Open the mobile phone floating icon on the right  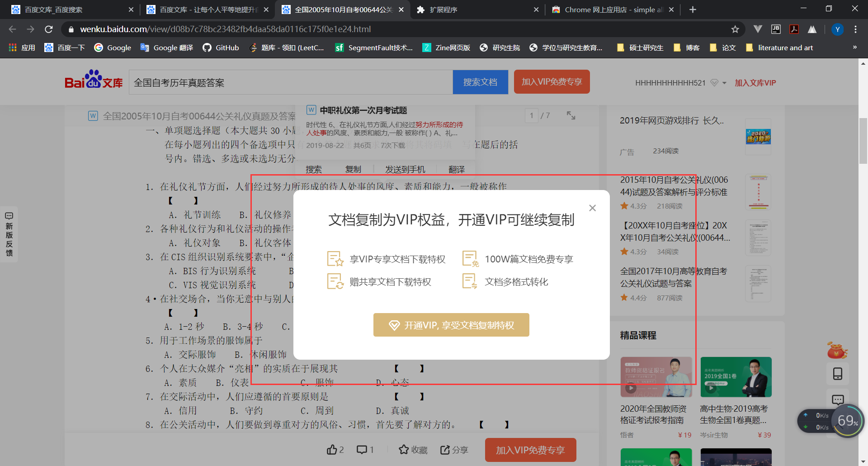tap(838, 374)
